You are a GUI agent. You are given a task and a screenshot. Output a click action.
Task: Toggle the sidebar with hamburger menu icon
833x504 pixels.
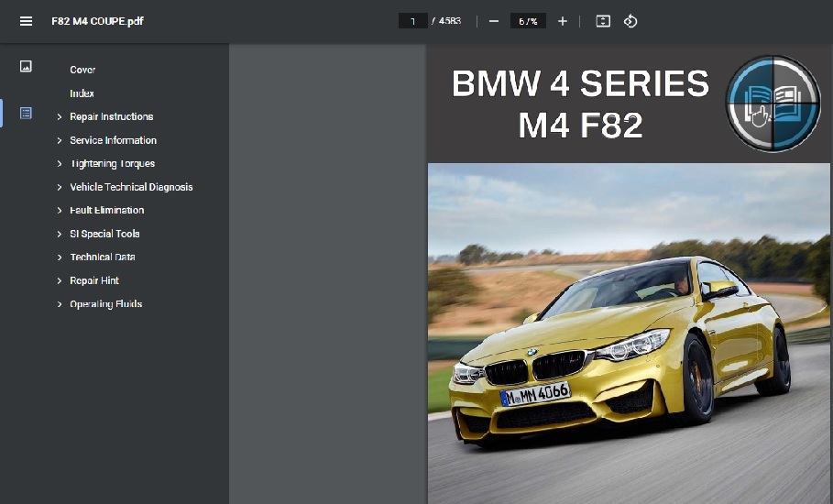coord(26,21)
